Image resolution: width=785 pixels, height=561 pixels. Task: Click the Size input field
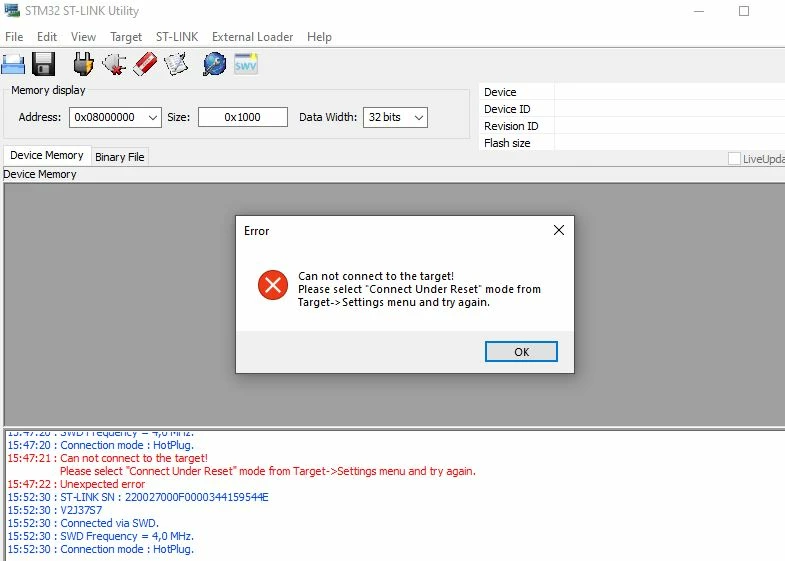pyautogui.click(x=243, y=117)
